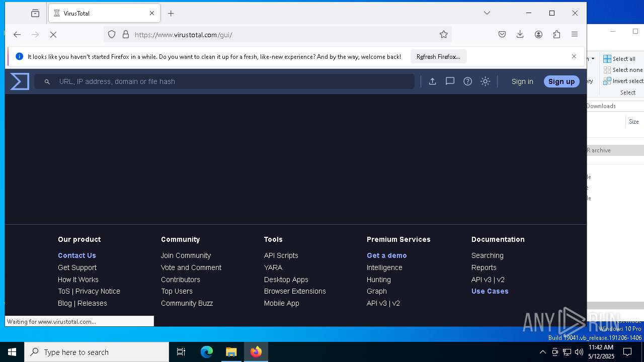This screenshot has width=644, height=362.
Task: Open the Firefox application menu
Action: (x=575, y=35)
